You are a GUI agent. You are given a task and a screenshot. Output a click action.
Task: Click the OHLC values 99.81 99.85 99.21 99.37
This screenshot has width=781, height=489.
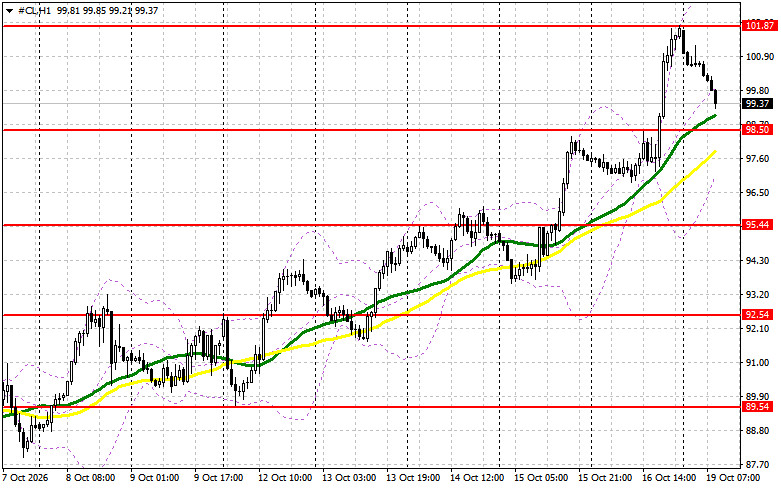(x=108, y=10)
